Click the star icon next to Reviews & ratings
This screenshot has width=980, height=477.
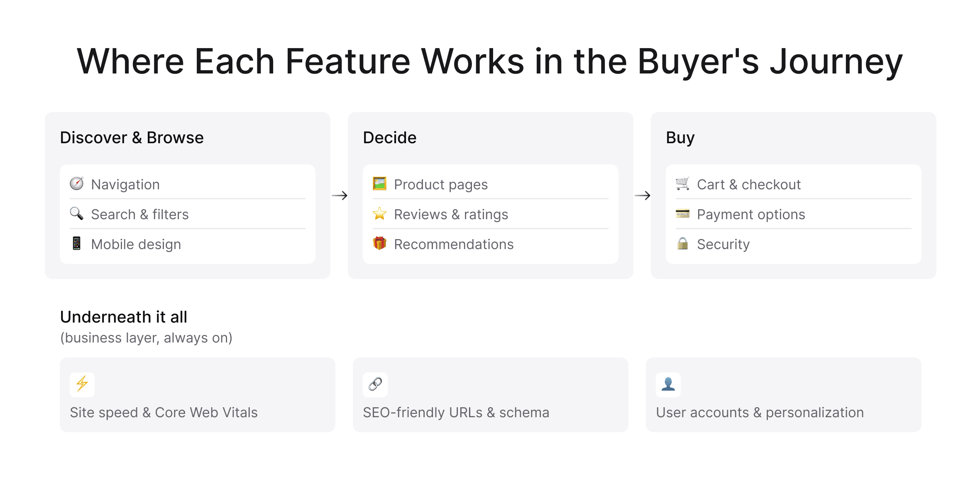pyautogui.click(x=379, y=213)
